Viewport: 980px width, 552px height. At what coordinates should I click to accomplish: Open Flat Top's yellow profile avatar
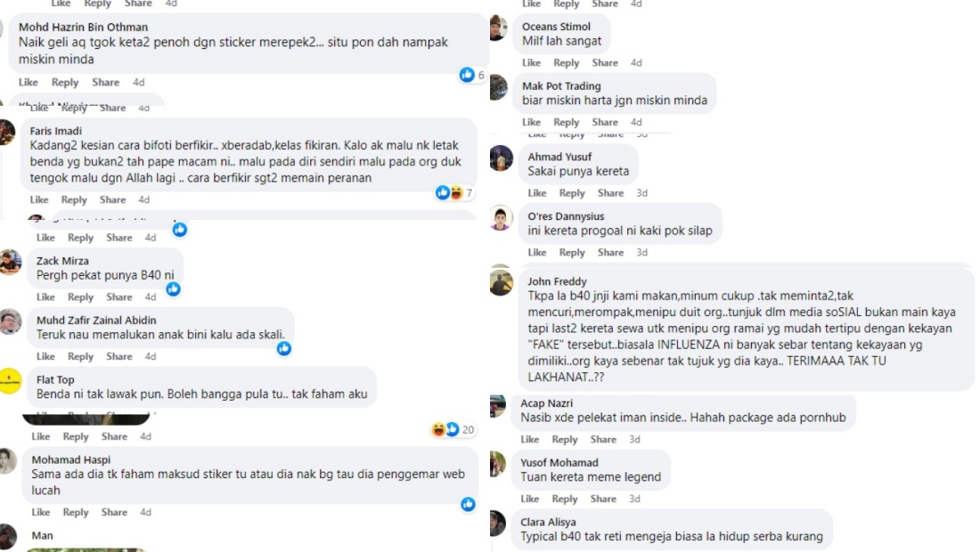[x=10, y=381]
